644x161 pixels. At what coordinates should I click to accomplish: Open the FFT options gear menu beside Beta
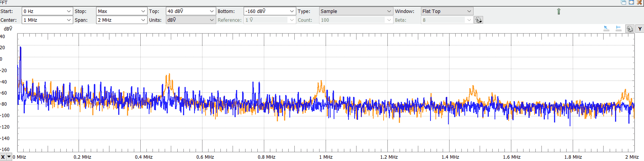click(478, 20)
